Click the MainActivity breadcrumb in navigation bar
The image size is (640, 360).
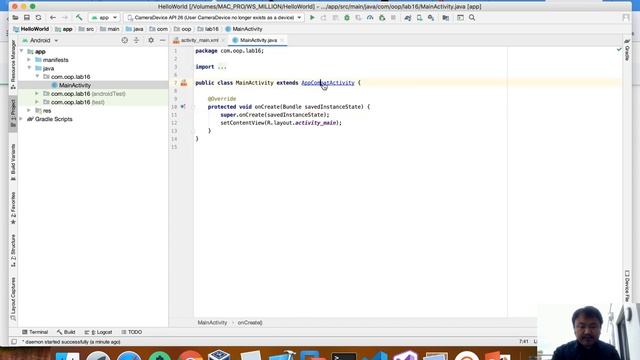[x=247, y=29]
